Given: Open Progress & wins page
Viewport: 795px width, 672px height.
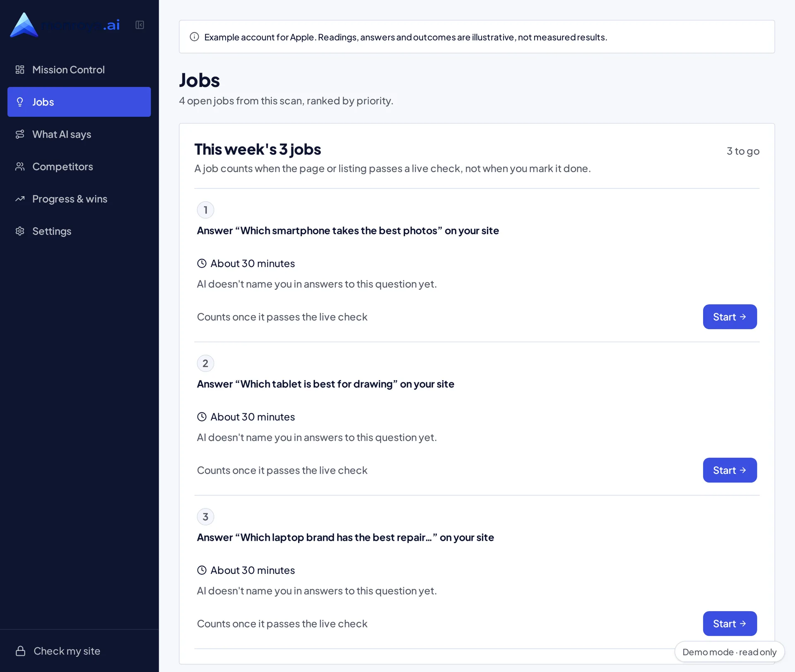Looking at the screenshot, I should pyautogui.click(x=79, y=199).
